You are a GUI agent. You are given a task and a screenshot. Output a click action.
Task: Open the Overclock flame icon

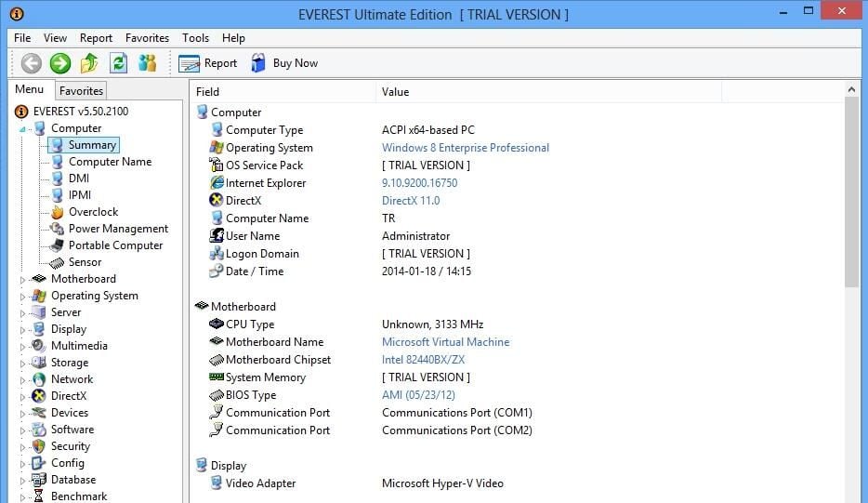coord(57,212)
